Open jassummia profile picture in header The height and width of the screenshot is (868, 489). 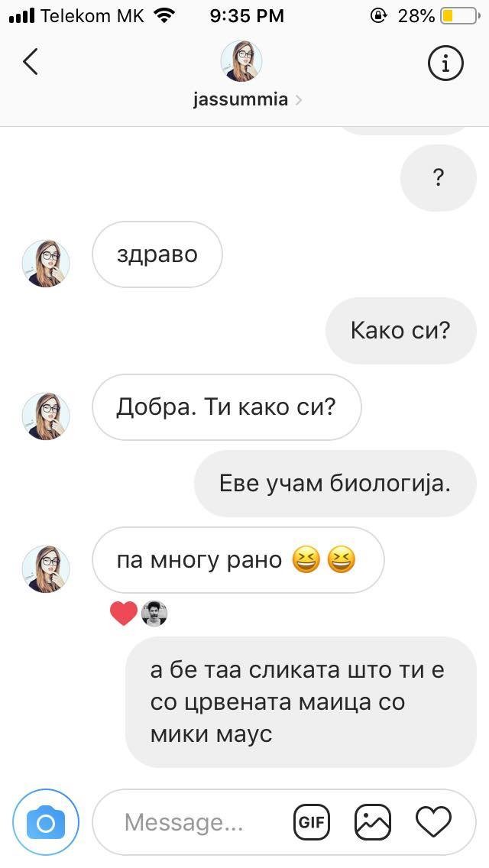pos(241,61)
